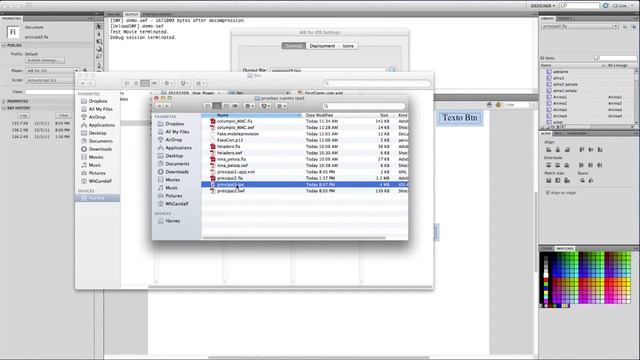Click Align horizontal center icon in Align panel
The height and width of the screenshot is (360, 640).
558,150
